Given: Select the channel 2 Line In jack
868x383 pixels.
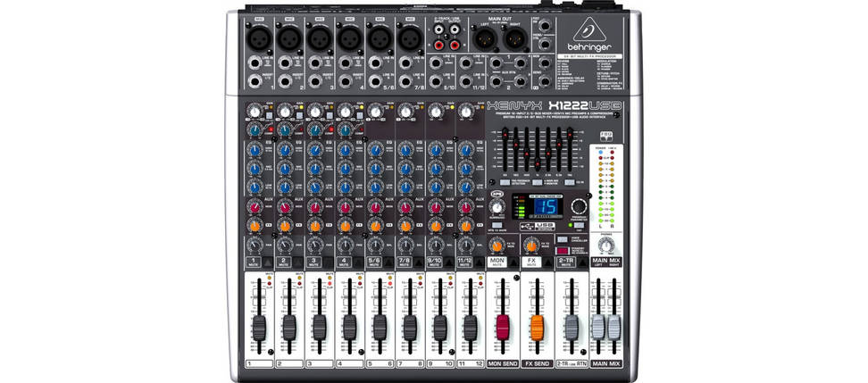Looking at the screenshot, I should click(x=285, y=62).
